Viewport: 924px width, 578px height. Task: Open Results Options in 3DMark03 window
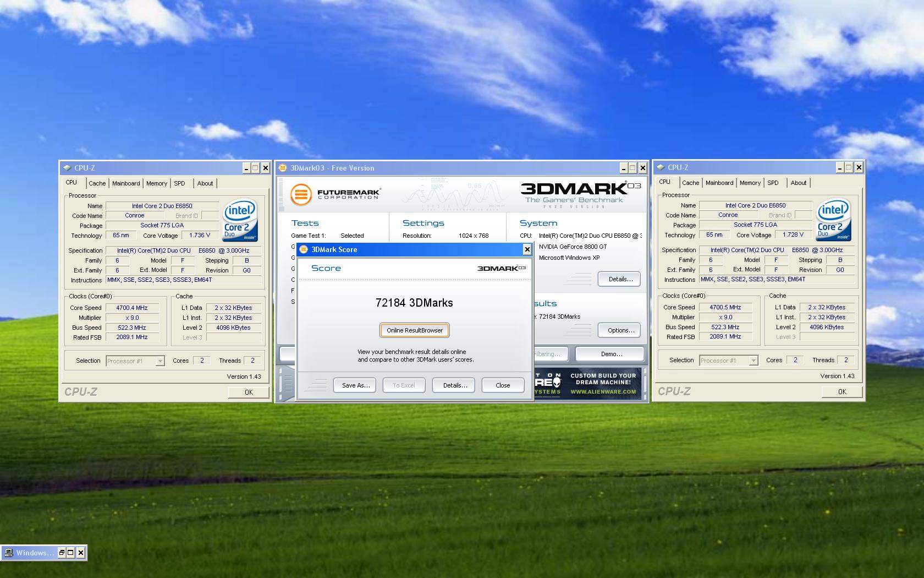click(x=619, y=330)
